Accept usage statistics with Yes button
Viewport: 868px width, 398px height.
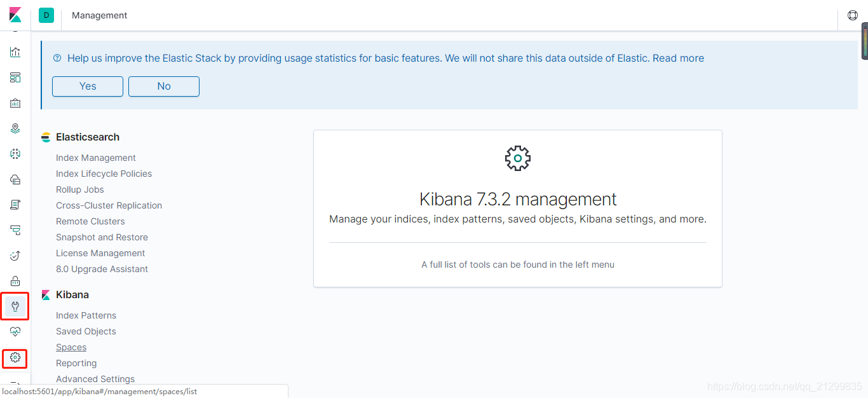88,86
